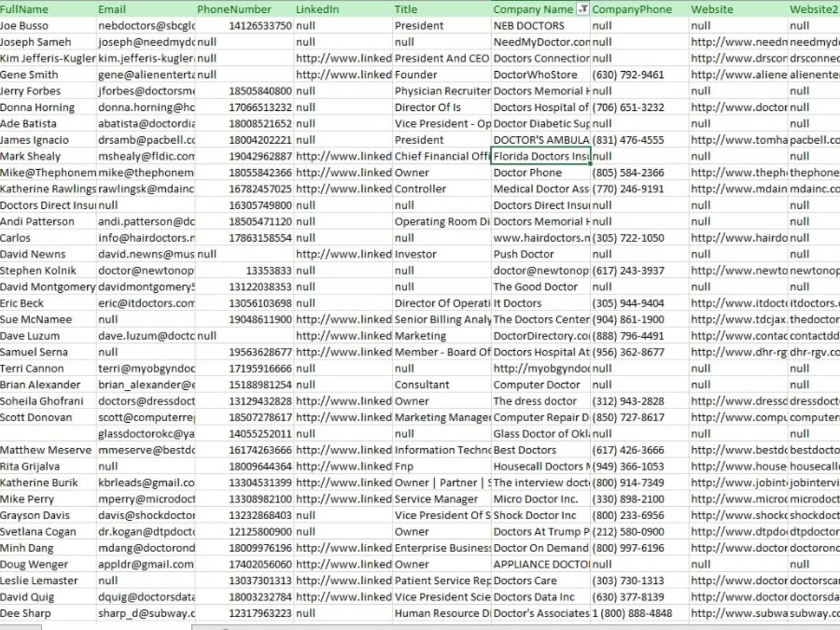Select the Micro Doctor Inc. cell

[x=541, y=499]
